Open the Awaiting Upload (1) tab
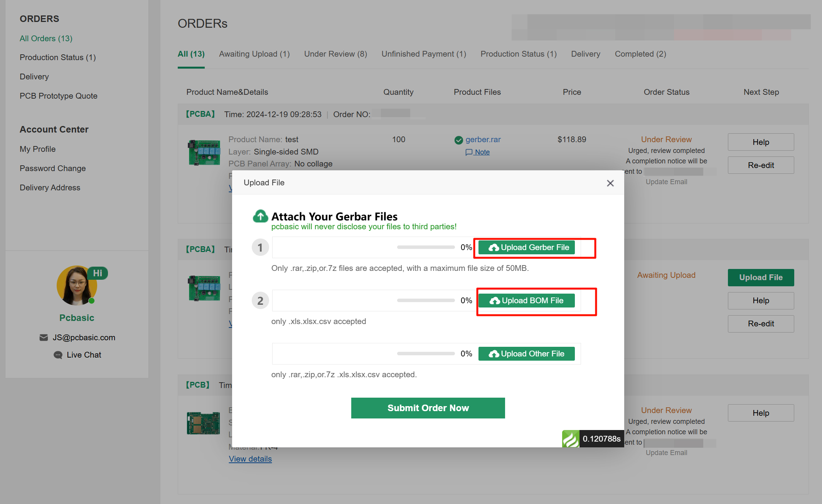This screenshot has height=504, width=822. 254,54
